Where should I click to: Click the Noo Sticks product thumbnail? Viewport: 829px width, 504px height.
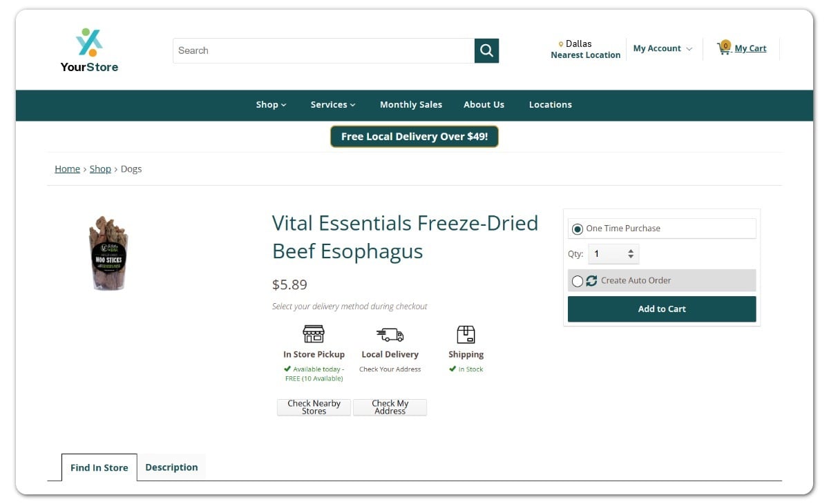(108, 253)
